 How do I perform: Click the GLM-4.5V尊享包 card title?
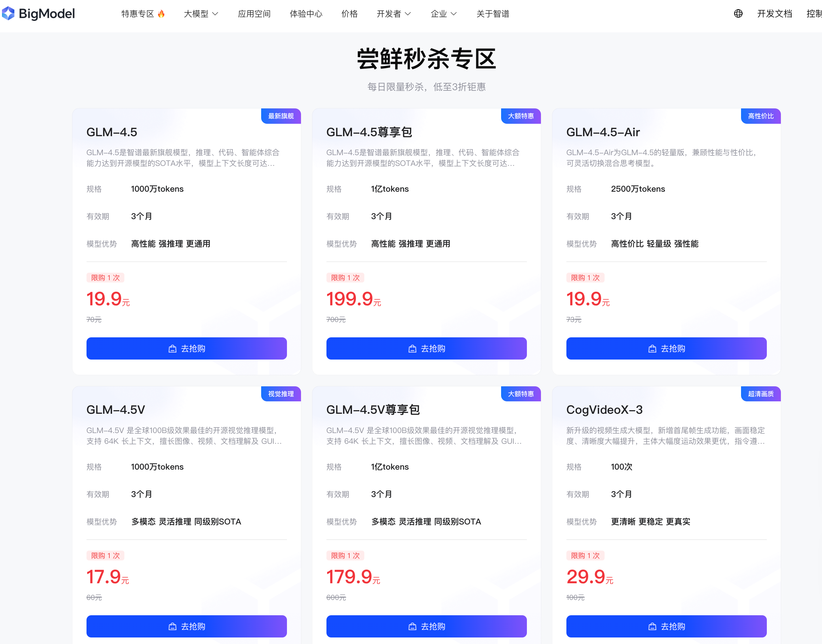373,410
